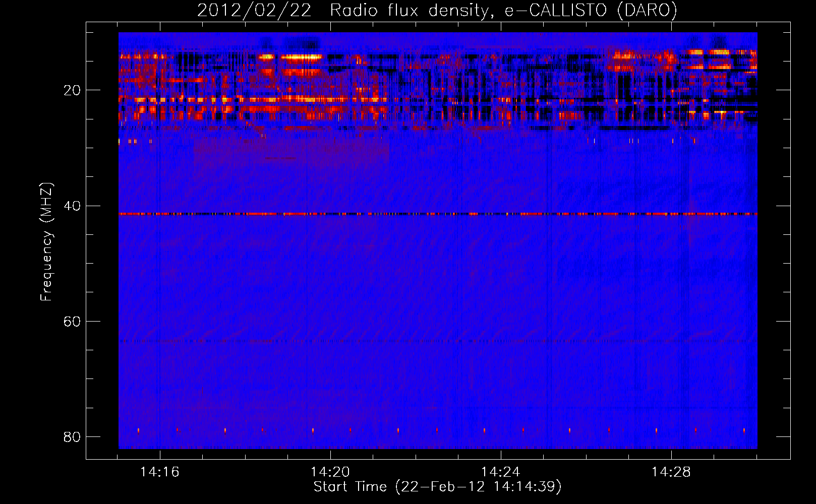816x504 pixels.
Task: Click the frequency tick label '40'
Action: [x=72, y=206]
